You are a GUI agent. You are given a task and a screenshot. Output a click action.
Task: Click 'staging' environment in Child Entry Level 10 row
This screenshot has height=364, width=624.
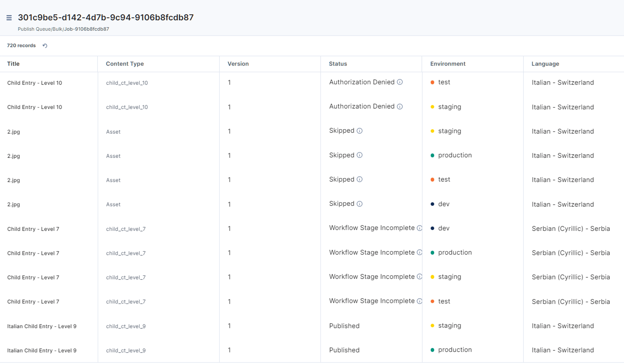[x=449, y=107]
